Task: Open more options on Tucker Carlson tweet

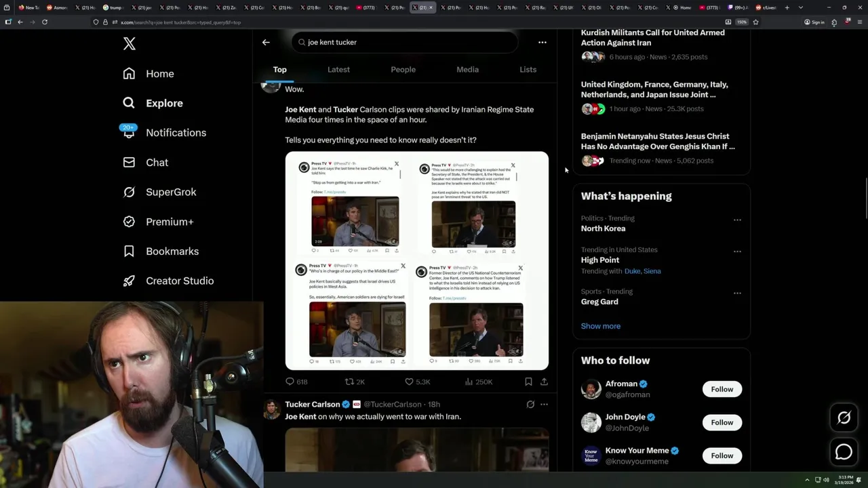Action: coord(544,405)
